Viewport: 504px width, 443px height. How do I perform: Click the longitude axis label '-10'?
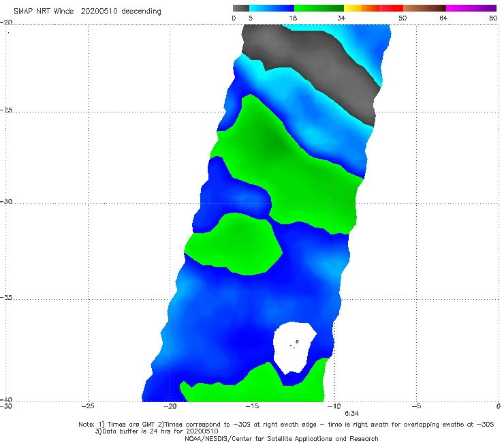click(x=334, y=406)
